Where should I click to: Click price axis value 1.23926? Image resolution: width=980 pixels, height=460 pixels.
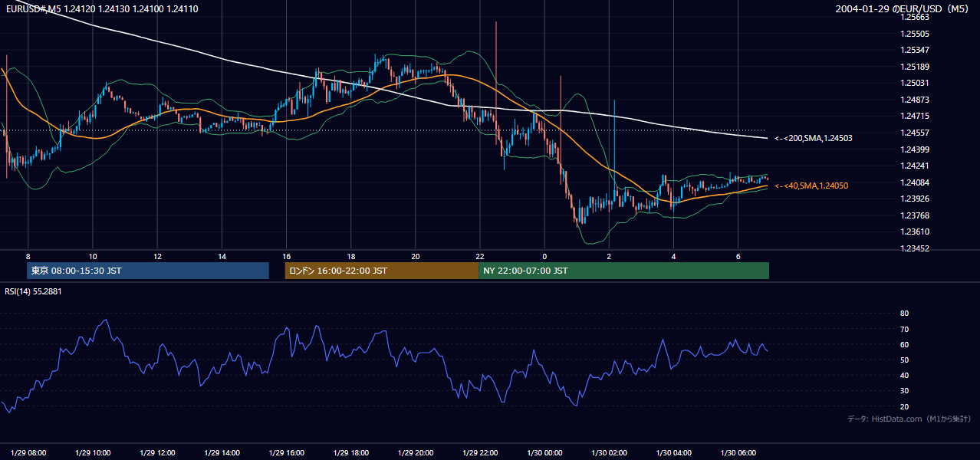[916, 199]
